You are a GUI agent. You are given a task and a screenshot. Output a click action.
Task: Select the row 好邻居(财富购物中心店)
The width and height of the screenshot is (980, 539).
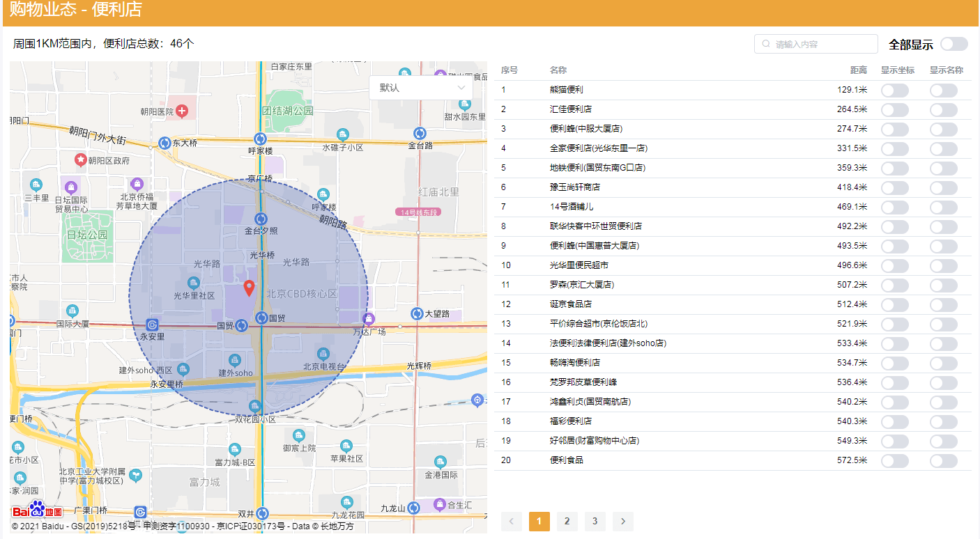click(733, 442)
